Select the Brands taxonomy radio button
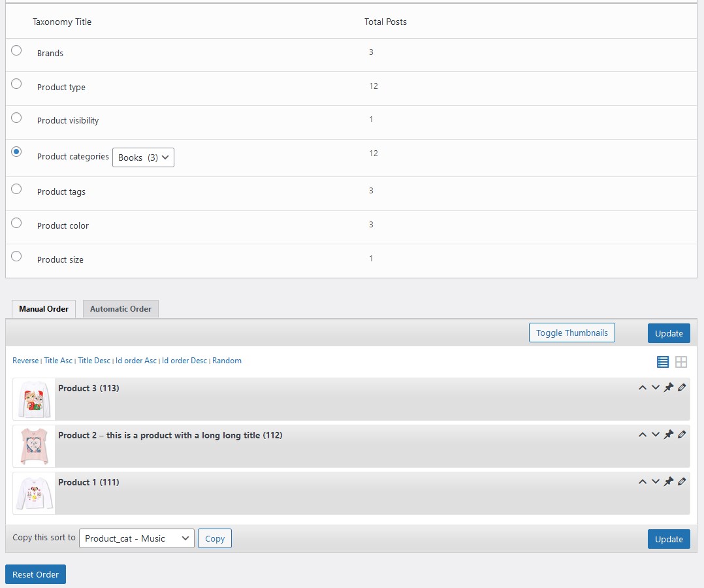The width and height of the screenshot is (704, 588). tap(16, 50)
